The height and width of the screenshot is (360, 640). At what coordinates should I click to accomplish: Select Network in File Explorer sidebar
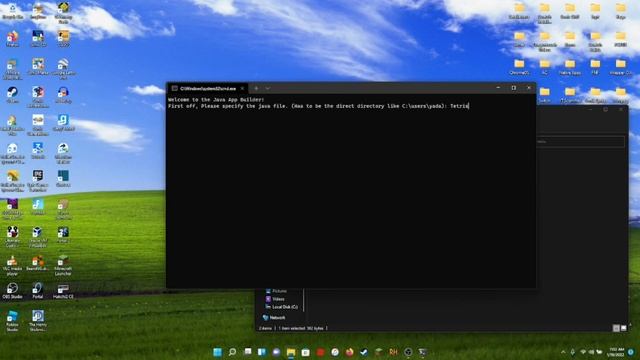click(274, 317)
